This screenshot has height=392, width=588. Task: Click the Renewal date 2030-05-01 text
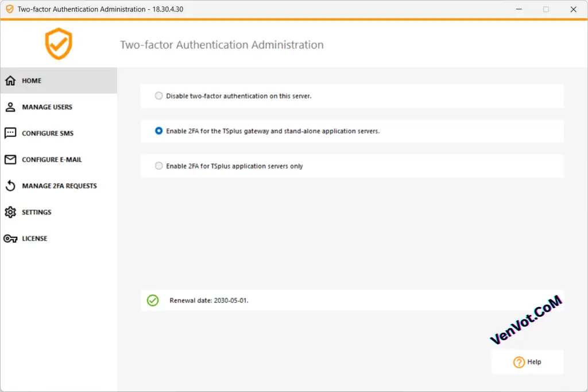pos(209,301)
